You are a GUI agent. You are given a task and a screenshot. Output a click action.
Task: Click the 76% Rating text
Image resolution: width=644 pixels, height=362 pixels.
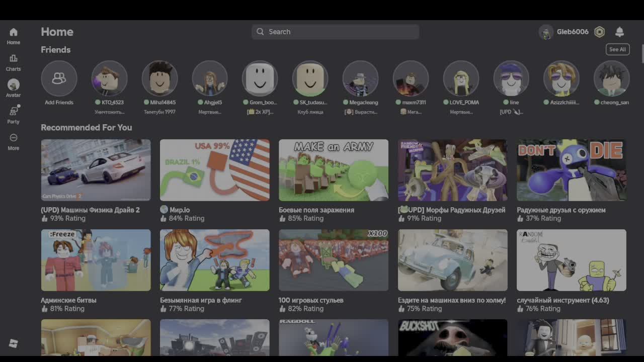543,308
